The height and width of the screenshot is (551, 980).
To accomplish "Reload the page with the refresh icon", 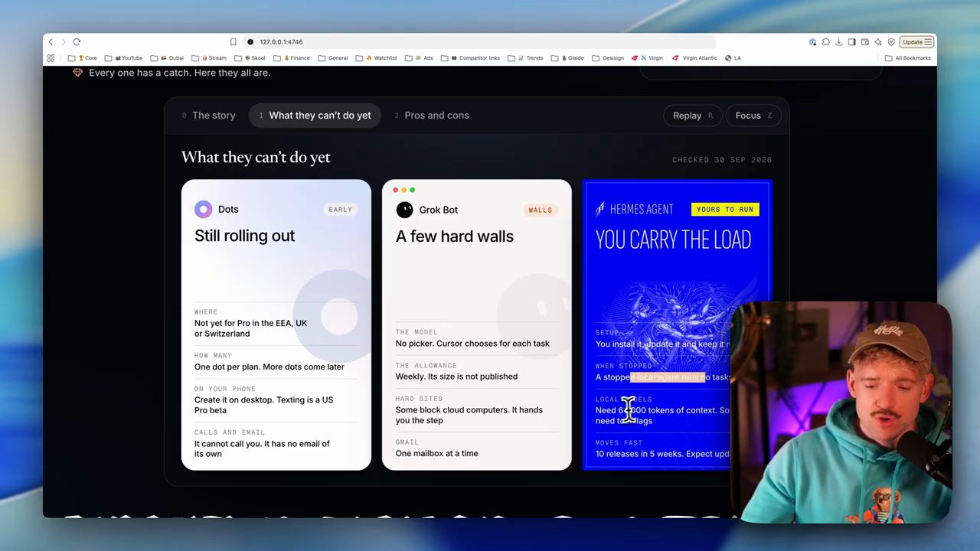I will point(77,42).
